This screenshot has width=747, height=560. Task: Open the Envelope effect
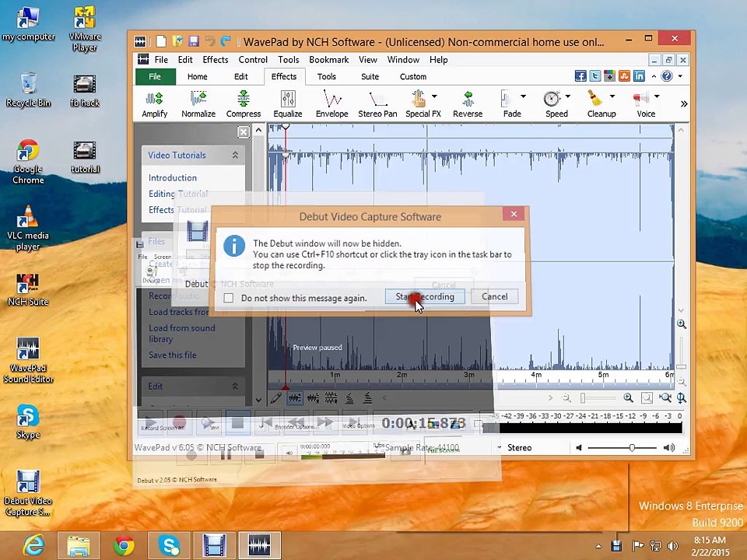[x=332, y=103]
